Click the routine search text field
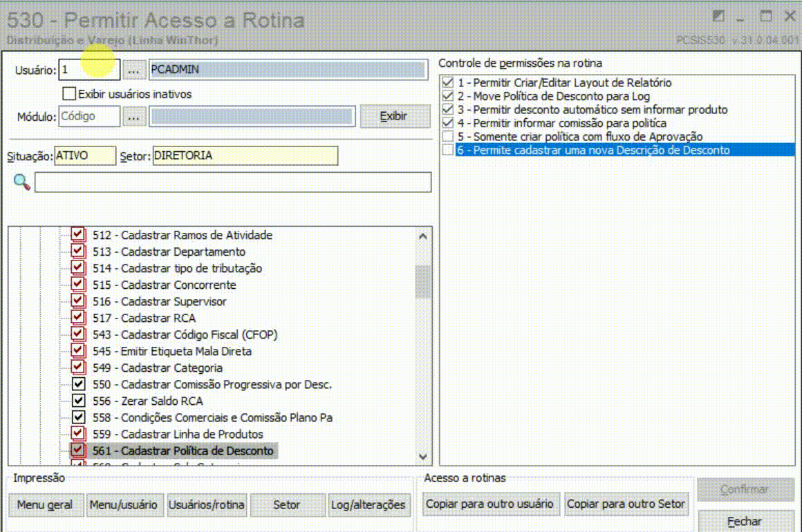The height and width of the screenshot is (532, 802). coord(233,182)
